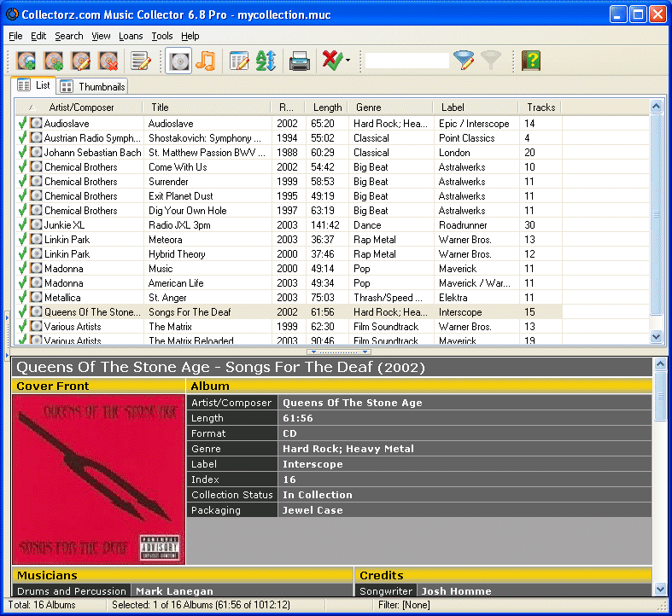
Task: Toggle checkmark on The Matrix row
Action: point(22,327)
